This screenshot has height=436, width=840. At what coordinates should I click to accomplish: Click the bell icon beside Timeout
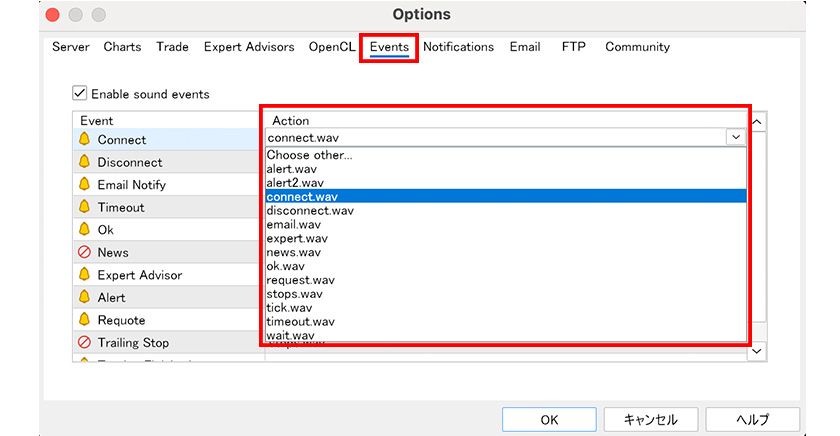click(x=84, y=207)
